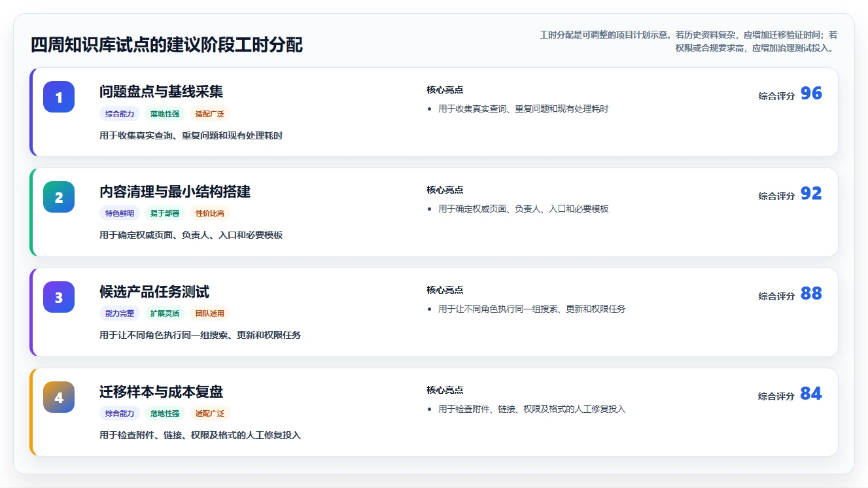Image resolution: width=868 pixels, height=488 pixels.
Task: Click 核心亮点 label in 问题盘点 card
Action: 445,90
